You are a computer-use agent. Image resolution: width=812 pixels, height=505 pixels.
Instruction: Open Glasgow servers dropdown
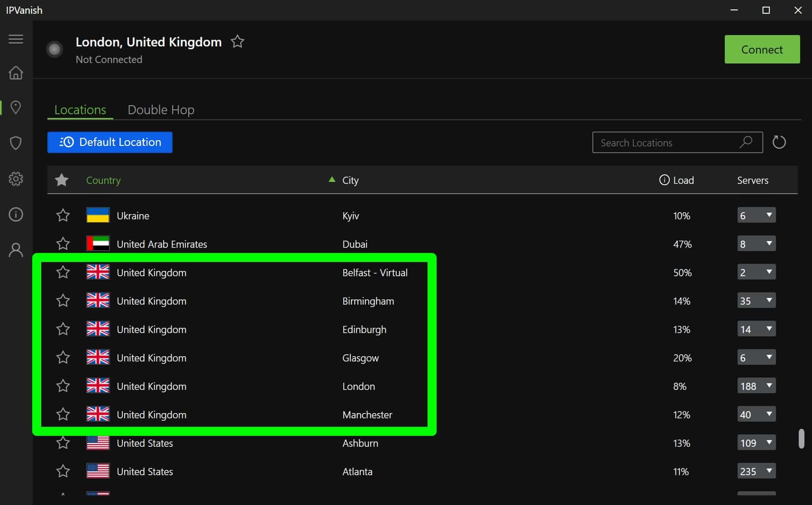(757, 358)
